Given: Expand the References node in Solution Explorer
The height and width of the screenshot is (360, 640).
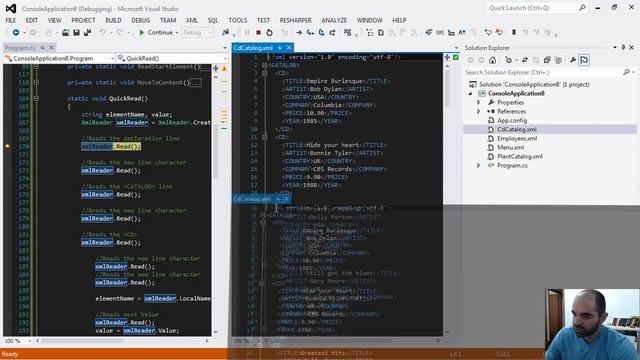Looking at the screenshot, I should [x=478, y=111].
